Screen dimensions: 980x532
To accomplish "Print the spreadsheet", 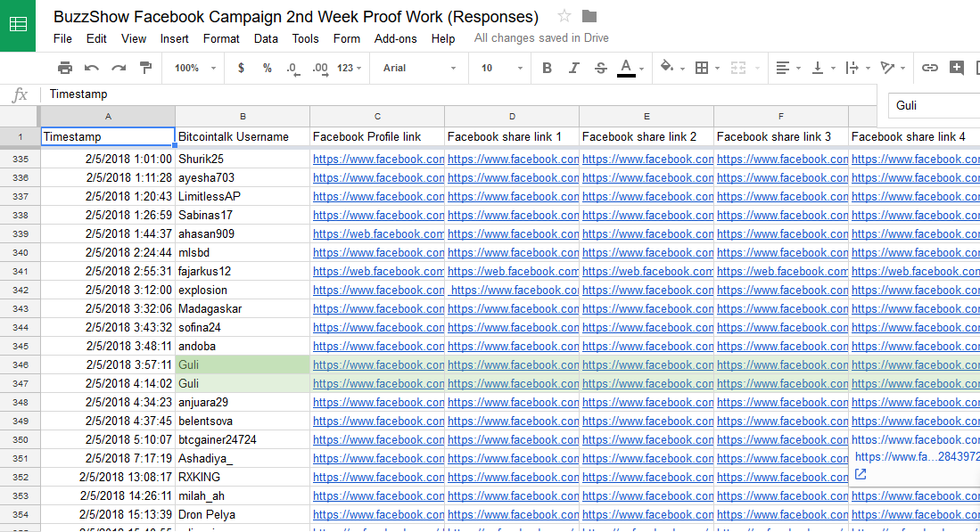I will [64, 68].
